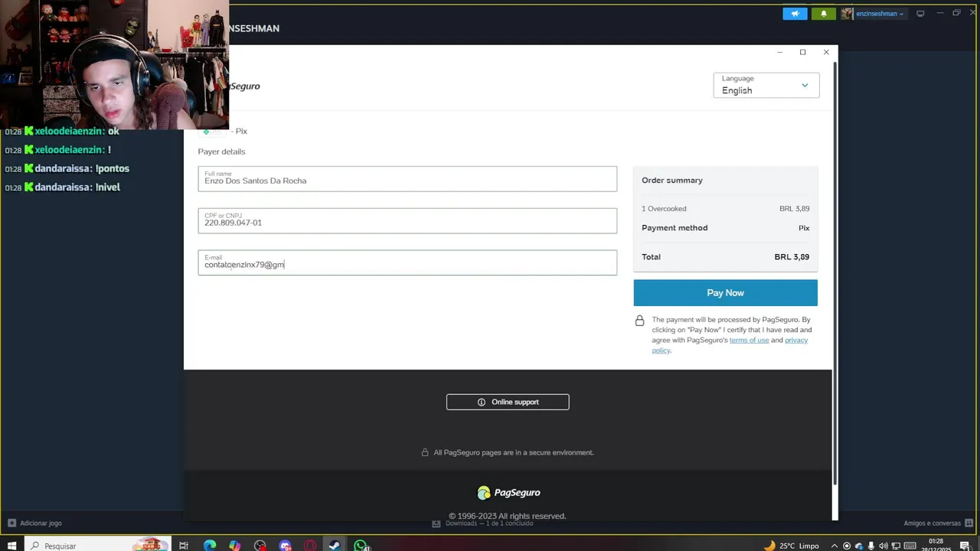Image resolution: width=980 pixels, height=551 pixels.
Task: Open Discord from the taskbar
Action: [x=285, y=546]
